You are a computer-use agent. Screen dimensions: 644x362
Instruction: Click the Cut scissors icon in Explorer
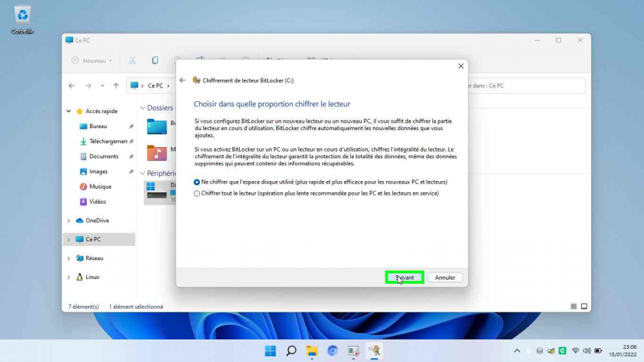(x=132, y=60)
